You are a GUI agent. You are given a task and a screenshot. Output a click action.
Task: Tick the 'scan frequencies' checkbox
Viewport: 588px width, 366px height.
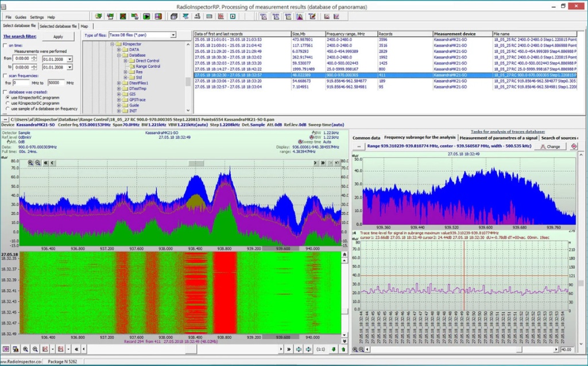5,75
